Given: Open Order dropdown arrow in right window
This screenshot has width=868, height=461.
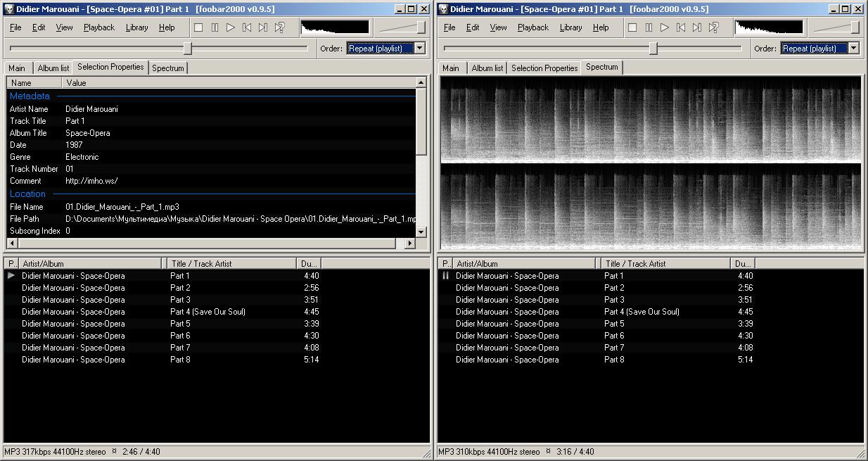Looking at the screenshot, I should coord(854,48).
